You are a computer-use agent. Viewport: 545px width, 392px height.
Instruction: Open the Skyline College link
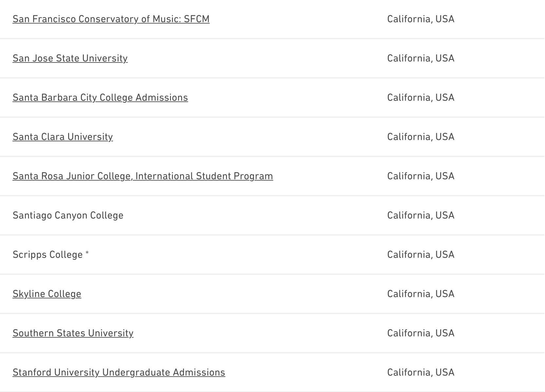pos(47,294)
